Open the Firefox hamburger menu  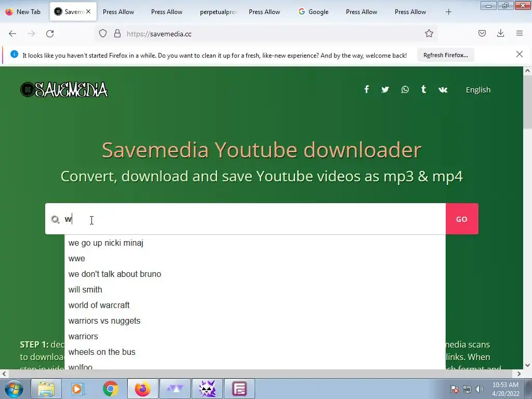coord(520,33)
